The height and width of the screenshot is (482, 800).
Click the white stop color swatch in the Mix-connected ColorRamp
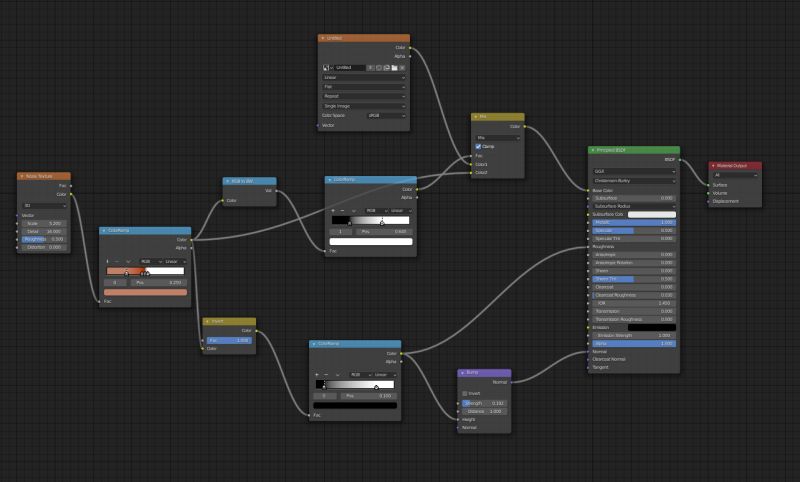click(371, 242)
